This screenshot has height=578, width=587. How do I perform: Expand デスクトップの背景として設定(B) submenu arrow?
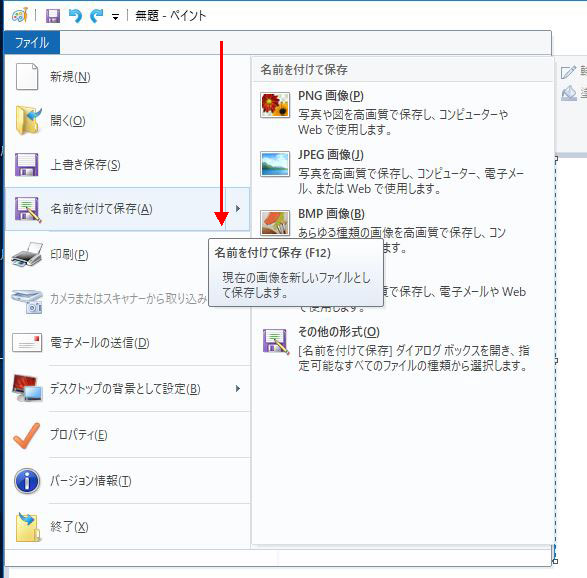tap(238, 389)
